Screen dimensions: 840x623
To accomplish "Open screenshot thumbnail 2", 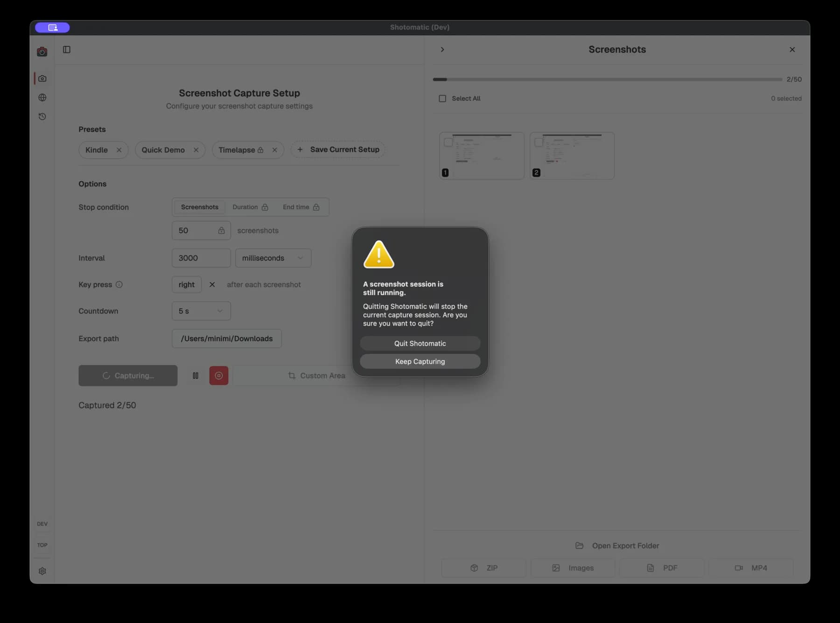I will [x=572, y=156].
